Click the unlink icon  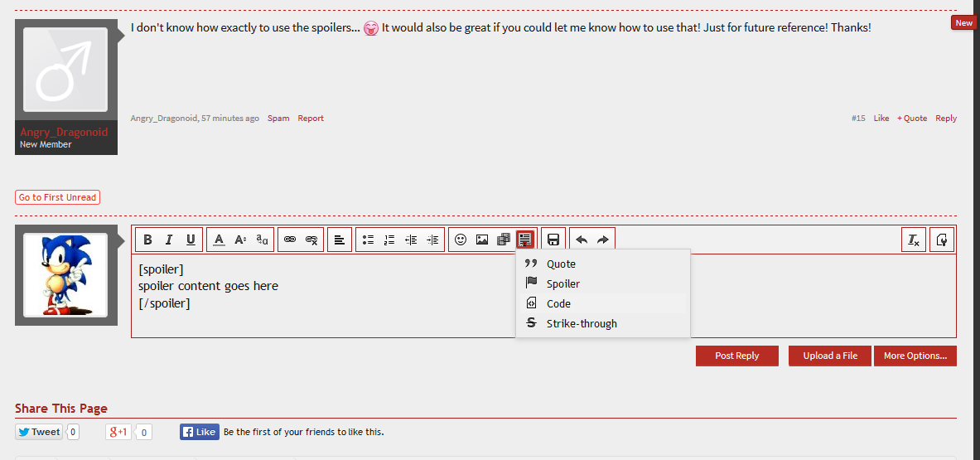click(311, 240)
